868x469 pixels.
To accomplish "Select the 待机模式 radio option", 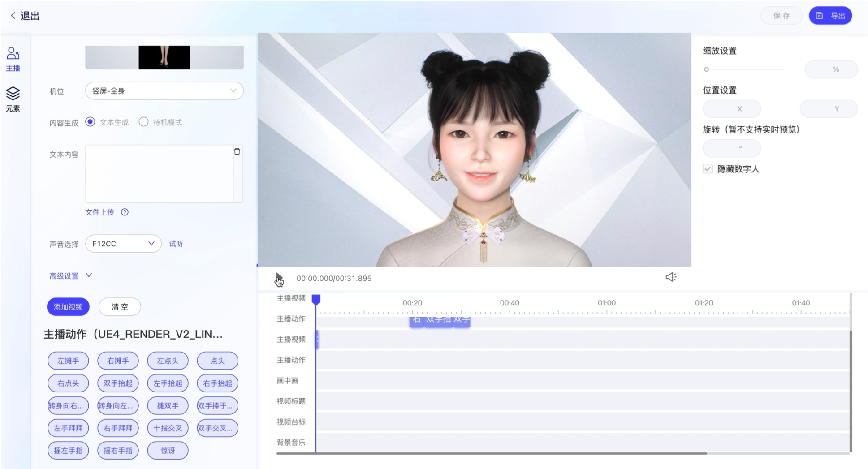I will (143, 122).
